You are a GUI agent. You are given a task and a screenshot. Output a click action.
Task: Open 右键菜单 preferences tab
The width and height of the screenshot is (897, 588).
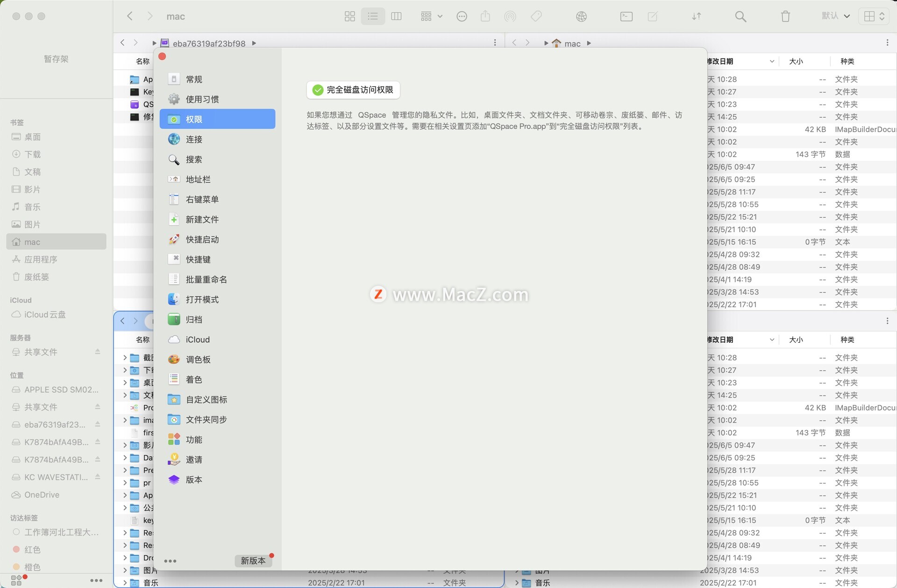(x=217, y=199)
